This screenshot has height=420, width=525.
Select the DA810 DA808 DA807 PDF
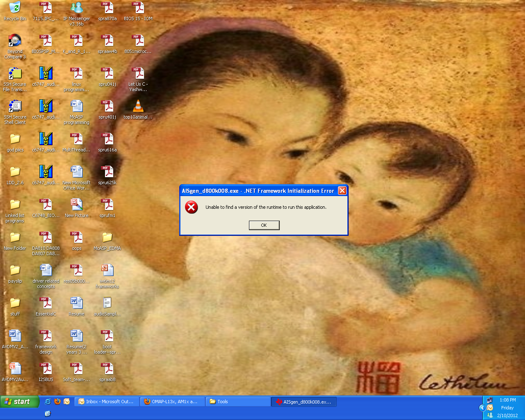coord(46,243)
